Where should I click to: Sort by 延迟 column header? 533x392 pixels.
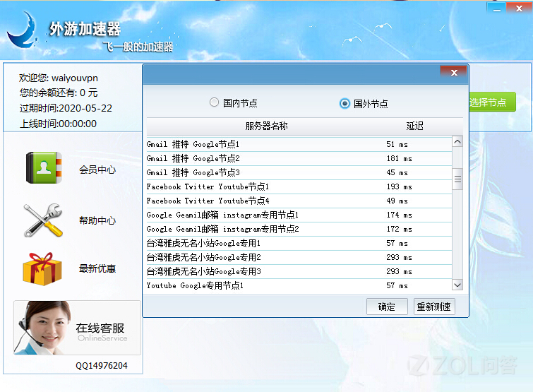[414, 126]
